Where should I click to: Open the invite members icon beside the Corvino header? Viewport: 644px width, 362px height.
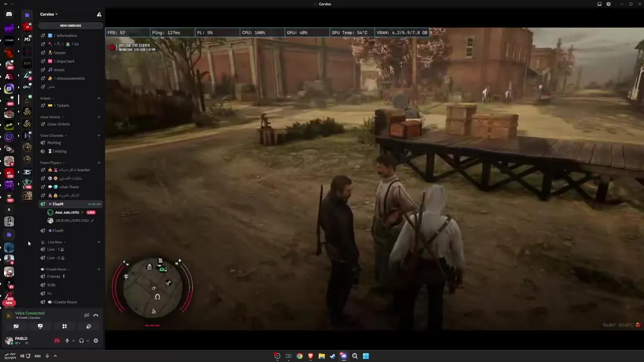pyautogui.click(x=99, y=15)
